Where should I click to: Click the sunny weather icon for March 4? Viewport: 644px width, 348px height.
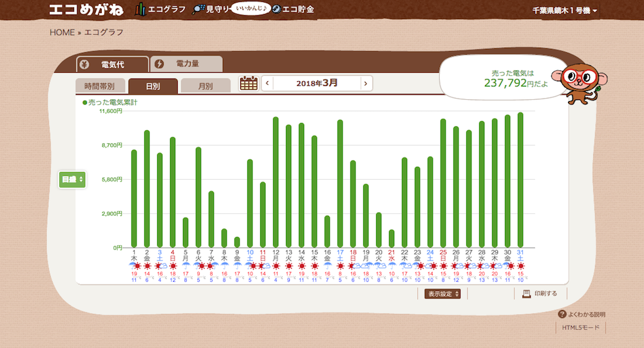point(173,266)
